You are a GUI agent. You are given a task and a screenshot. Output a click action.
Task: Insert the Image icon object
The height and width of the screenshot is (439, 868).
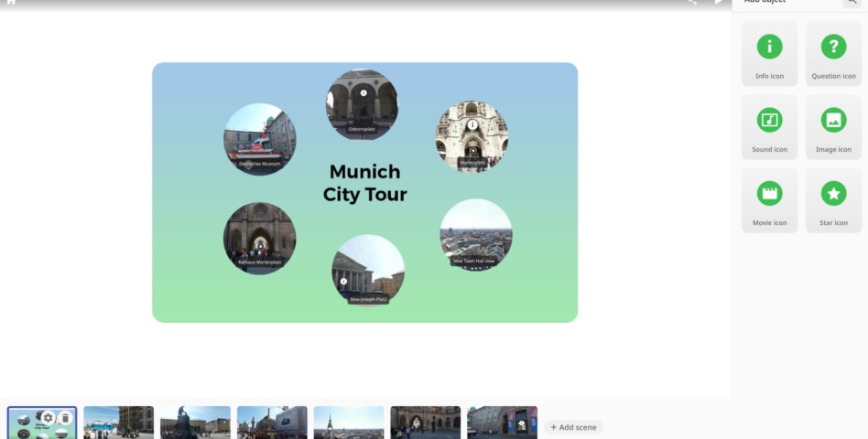pyautogui.click(x=833, y=126)
